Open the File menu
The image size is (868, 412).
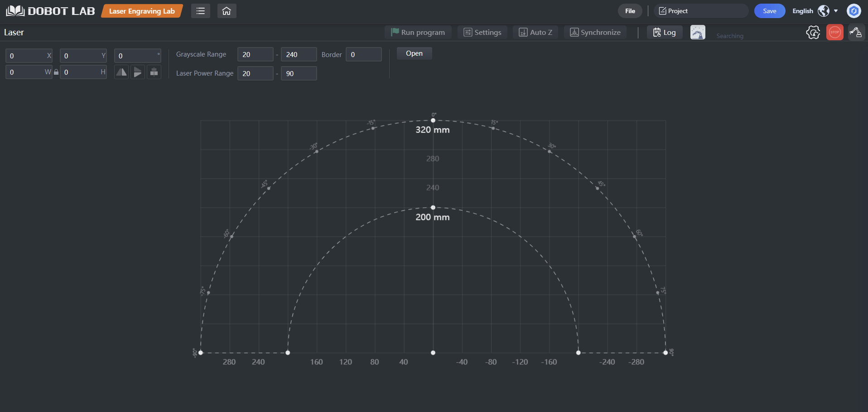(630, 11)
